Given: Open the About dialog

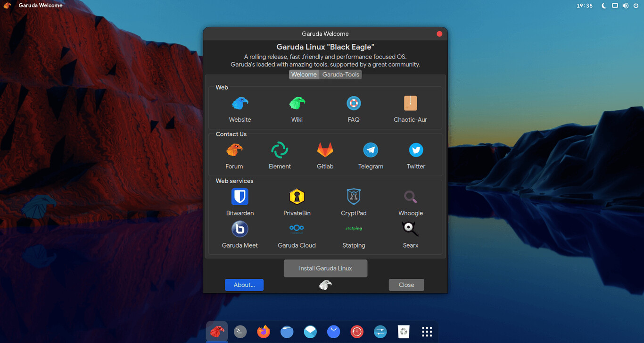Looking at the screenshot, I should (x=244, y=285).
